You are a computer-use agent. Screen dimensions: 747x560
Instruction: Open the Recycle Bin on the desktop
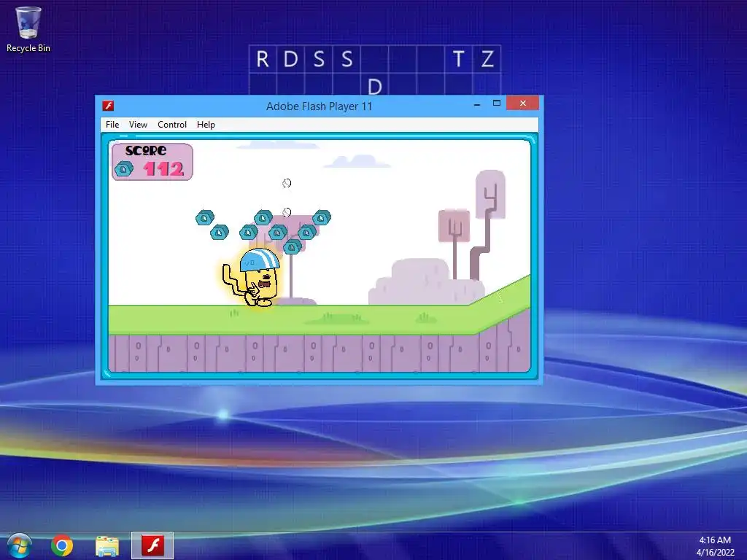pyautogui.click(x=28, y=29)
